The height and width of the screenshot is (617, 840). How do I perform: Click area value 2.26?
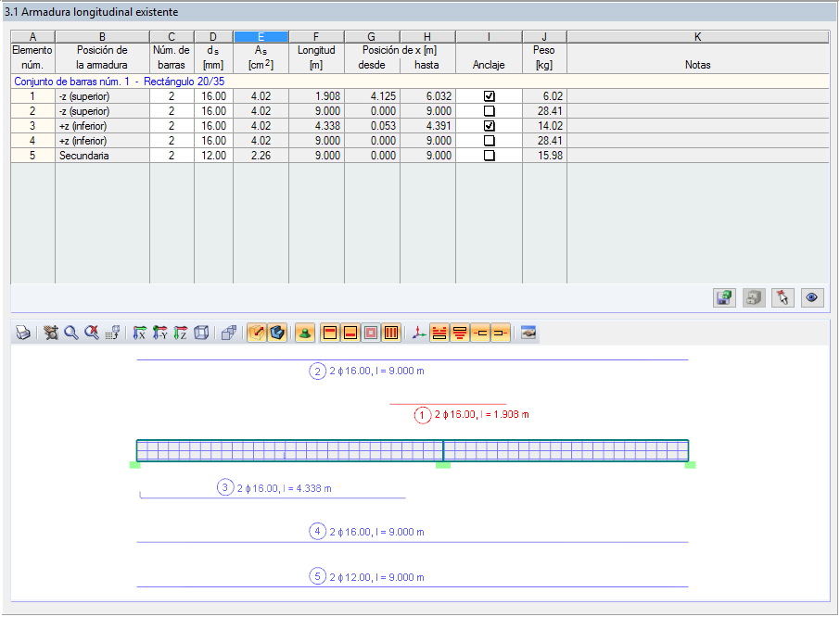(261, 156)
